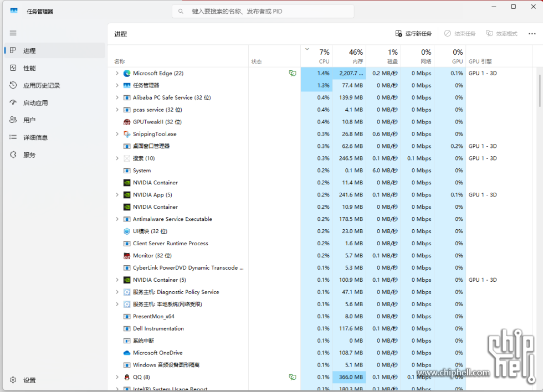Expand the SnippingTool.exe row
This screenshot has width=543, height=392.
[x=117, y=134]
